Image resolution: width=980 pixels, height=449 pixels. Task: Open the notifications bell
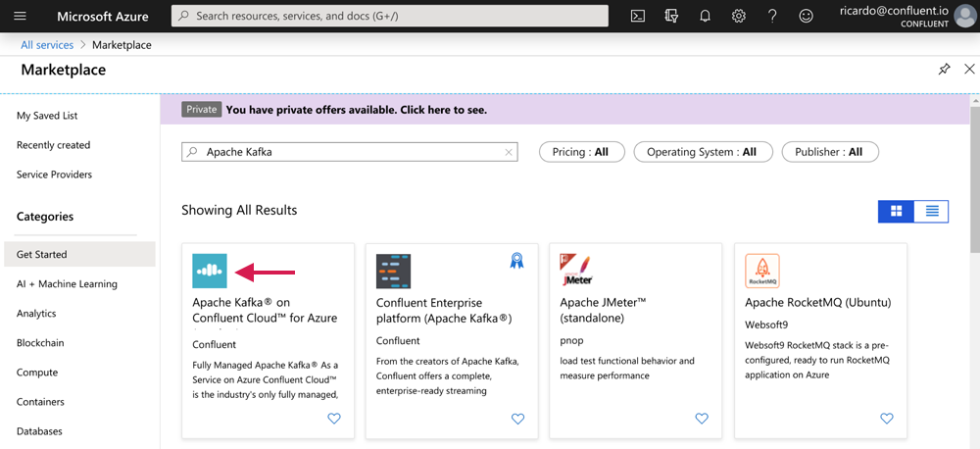[x=705, y=17]
